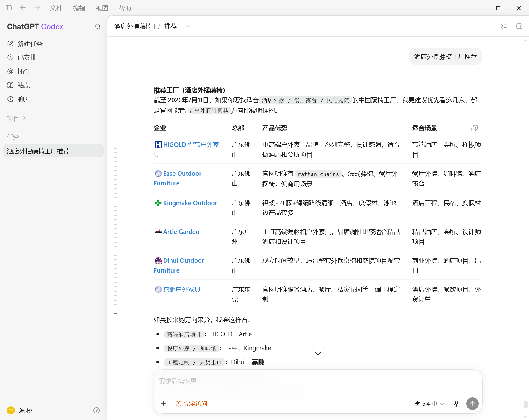The width and height of the screenshot is (529, 420).
Task: Maximize the ChatGPT Codex window
Action: coord(498,8)
